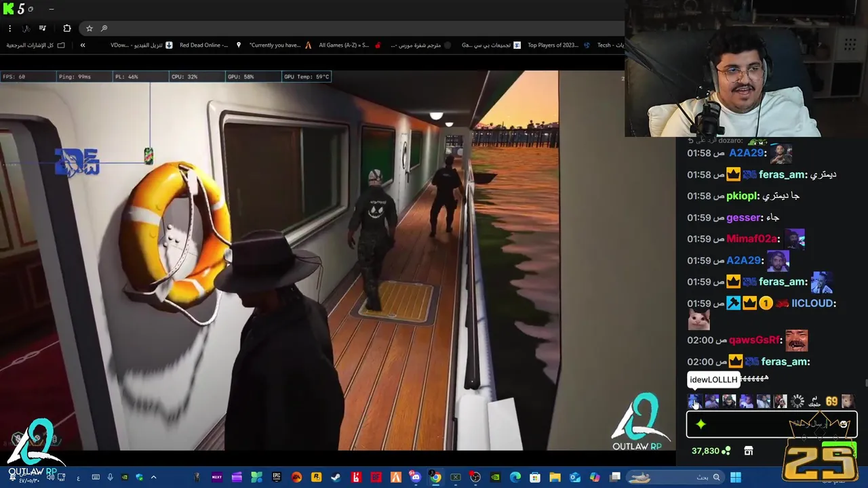868x488 pixels.
Task: Open Steam from the taskbar
Action: pos(336,477)
